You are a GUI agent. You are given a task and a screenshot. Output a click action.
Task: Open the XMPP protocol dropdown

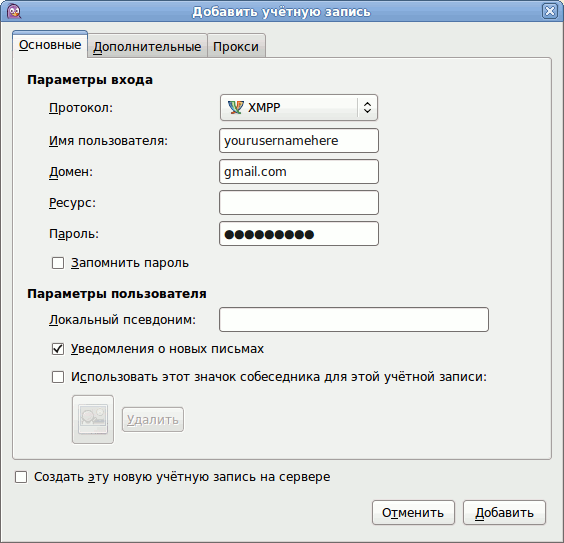pos(299,107)
